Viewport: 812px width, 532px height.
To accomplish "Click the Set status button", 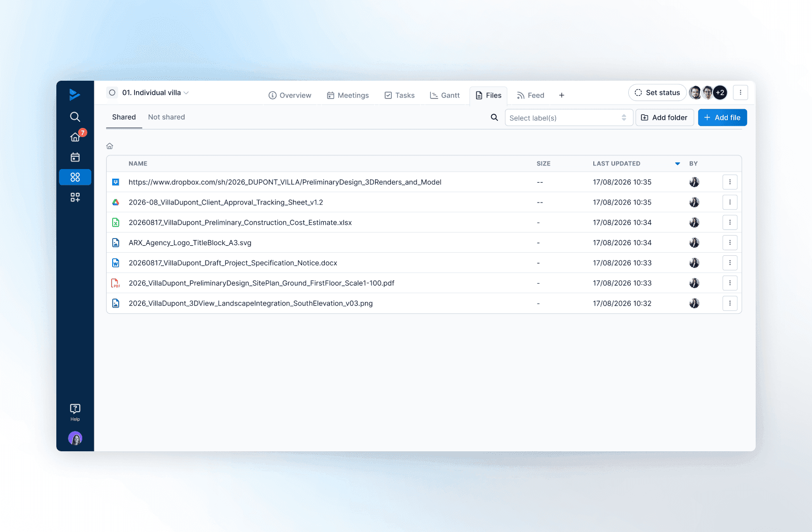I will tap(657, 92).
